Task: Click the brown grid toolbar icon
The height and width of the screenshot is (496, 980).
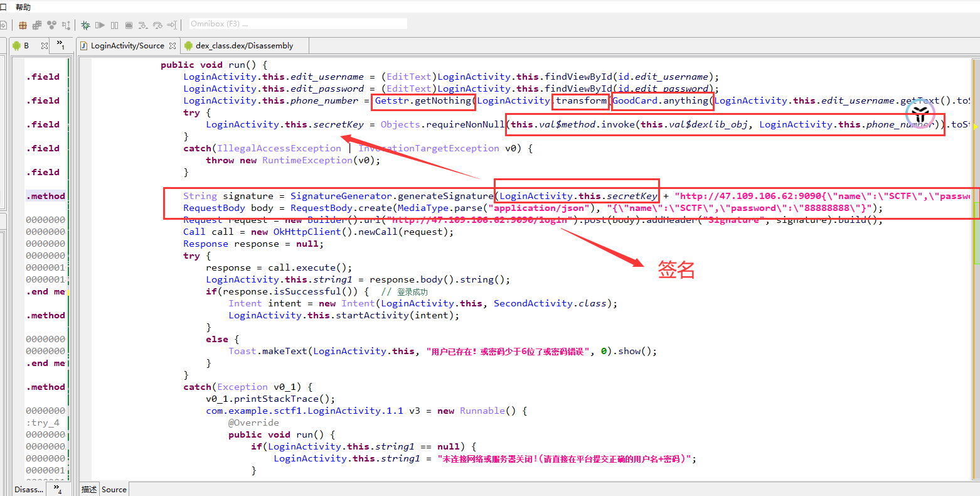Action: 23,25
